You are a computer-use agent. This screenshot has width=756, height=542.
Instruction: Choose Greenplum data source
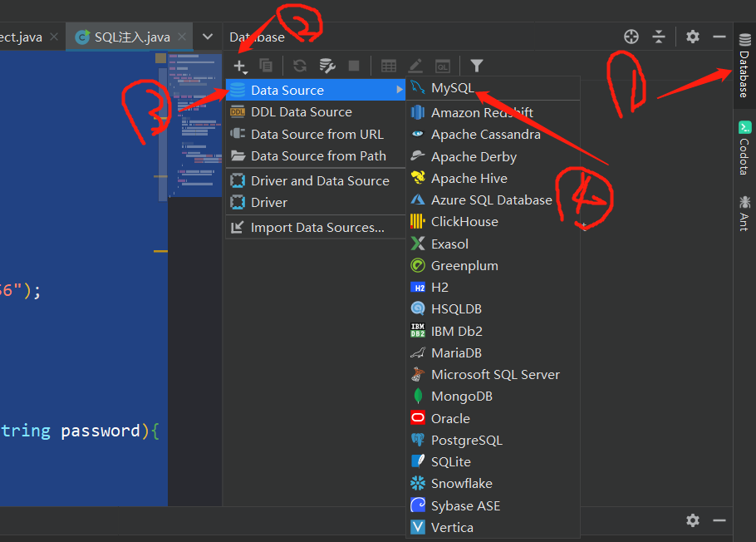click(493, 265)
